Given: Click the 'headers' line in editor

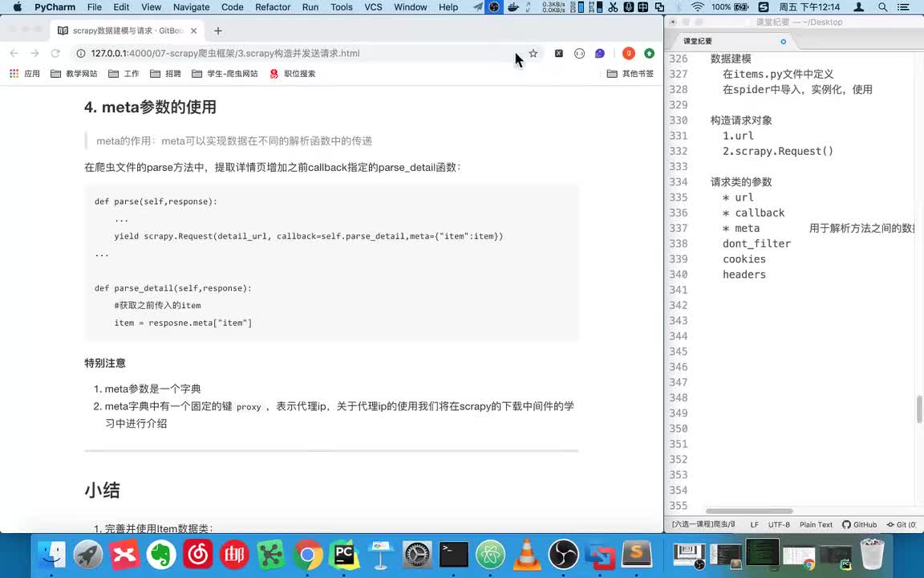Looking at the screenshot, I should pyautogui.click(x=744, y=275).
